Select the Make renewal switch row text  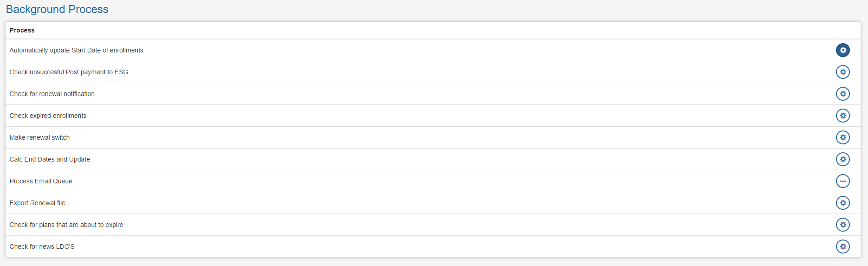tap(40, 137)
